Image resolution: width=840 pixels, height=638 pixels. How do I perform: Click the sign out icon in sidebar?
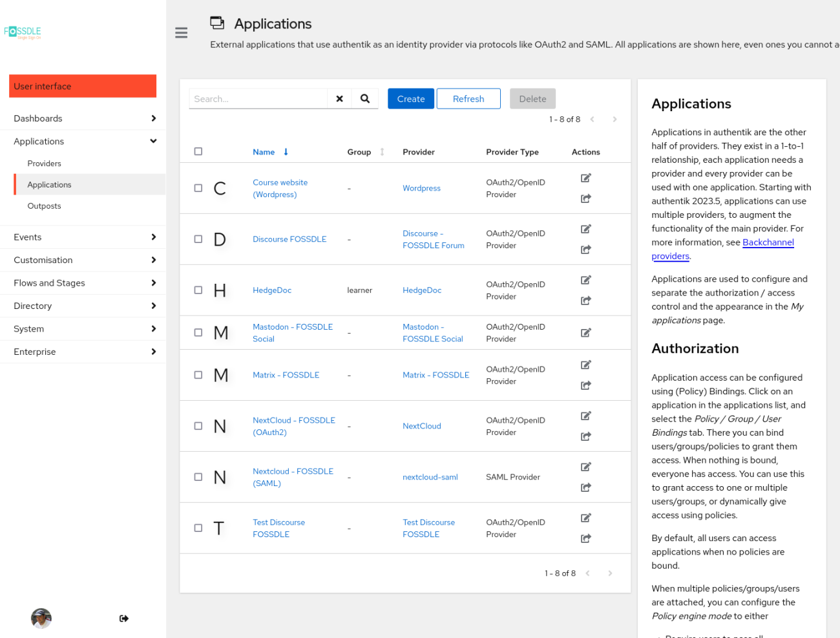124,619
